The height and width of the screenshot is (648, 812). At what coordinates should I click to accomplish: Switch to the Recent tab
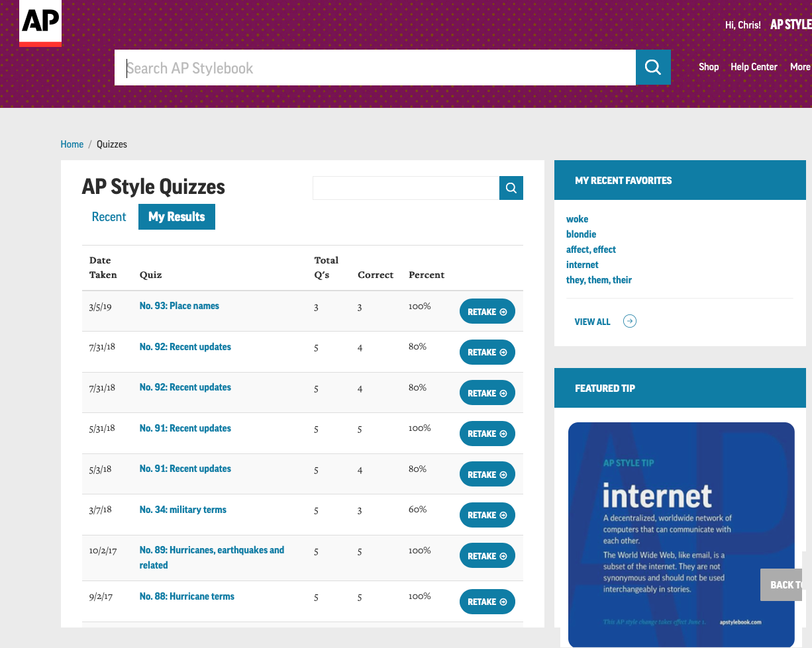tap(109, 216)
